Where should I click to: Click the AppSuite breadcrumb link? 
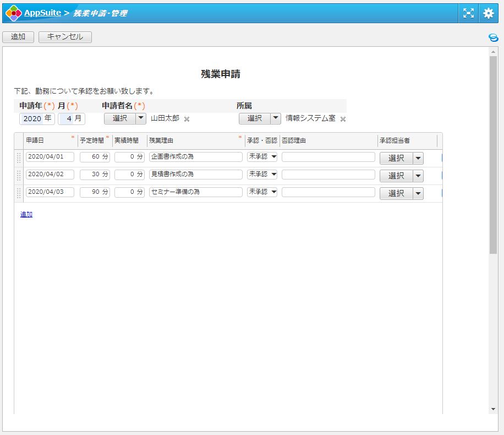tap(42, 13)
